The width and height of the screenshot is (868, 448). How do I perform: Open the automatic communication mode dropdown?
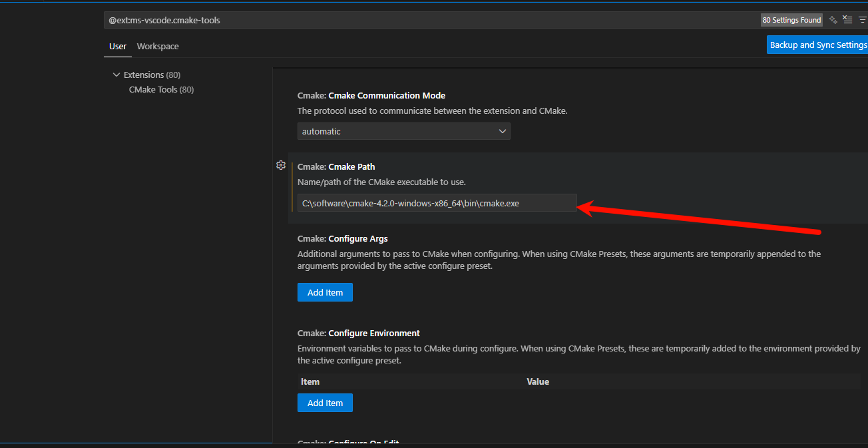tap(403, 131)
